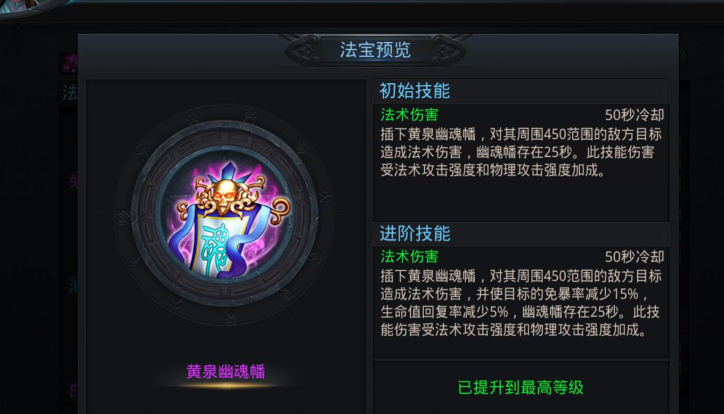724x414 pixels.
Task: Click the right ornament of the 法宝预览 title
Action: 444,50
